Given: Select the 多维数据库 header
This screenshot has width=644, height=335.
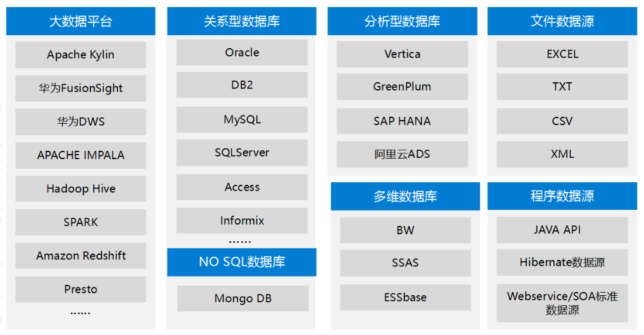Looking at the screenshot, I should [x=405, y=196].
